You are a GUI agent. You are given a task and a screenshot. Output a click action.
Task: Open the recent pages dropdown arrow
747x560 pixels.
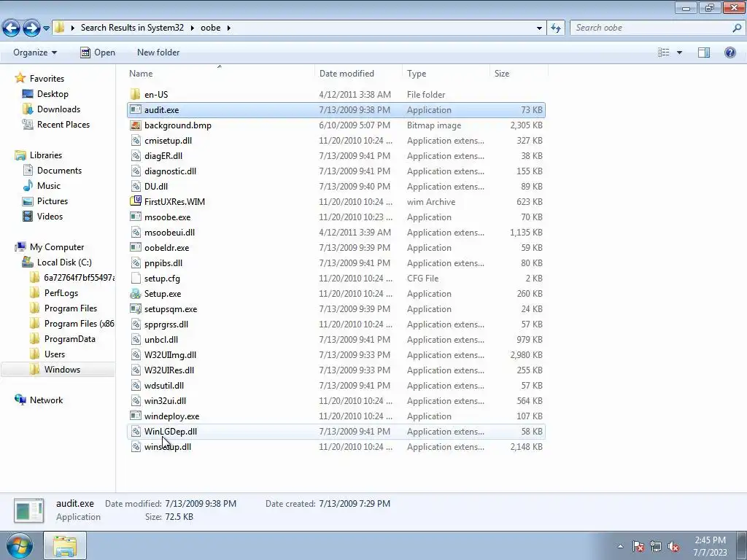coord(46,28)
